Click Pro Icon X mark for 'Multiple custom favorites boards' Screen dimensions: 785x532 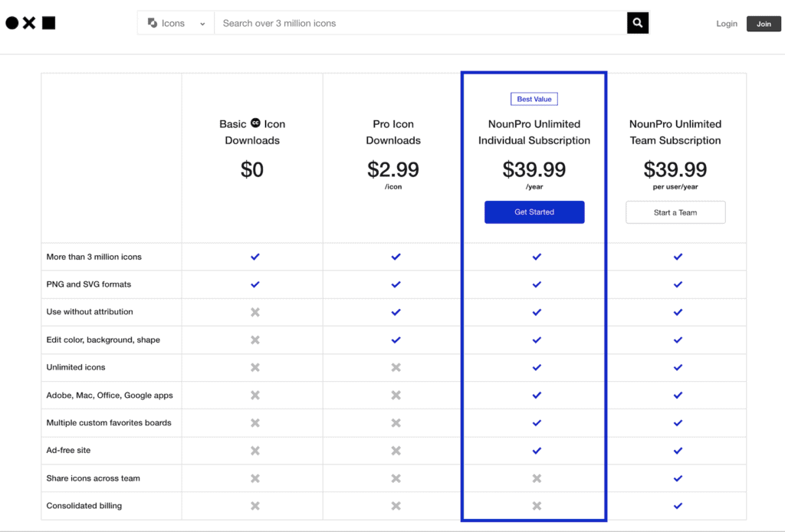(396, 423)
